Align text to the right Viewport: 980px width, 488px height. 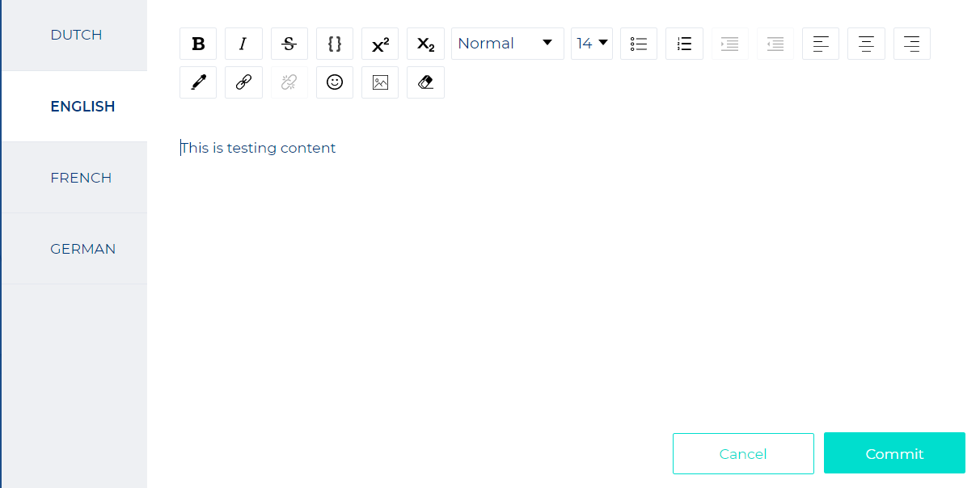coord(911,44)
